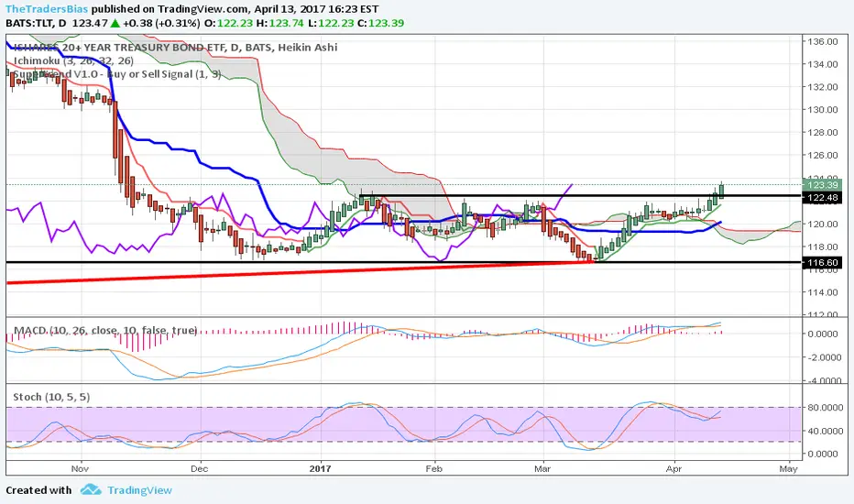The height and width of the screenshot is (504, 854).
Task: Click the Ichimoku (3, 26, 52, 26) legend
Action: click(73, 60)
